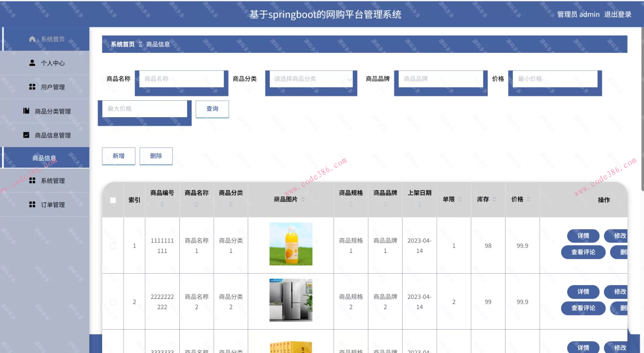Screen dimensions: 644x353
Task: Click the stock value 98
Action: (488, 246)
